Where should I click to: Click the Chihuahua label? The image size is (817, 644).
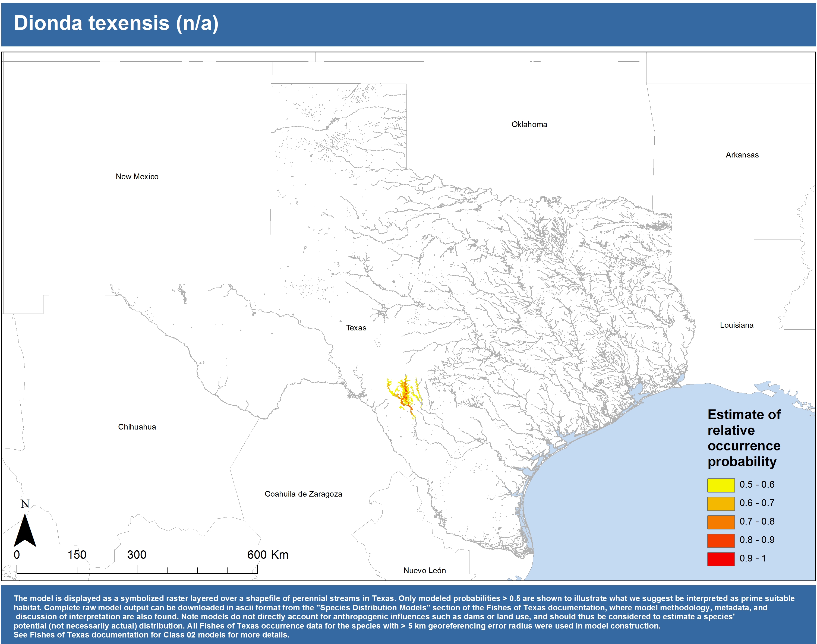137,427
